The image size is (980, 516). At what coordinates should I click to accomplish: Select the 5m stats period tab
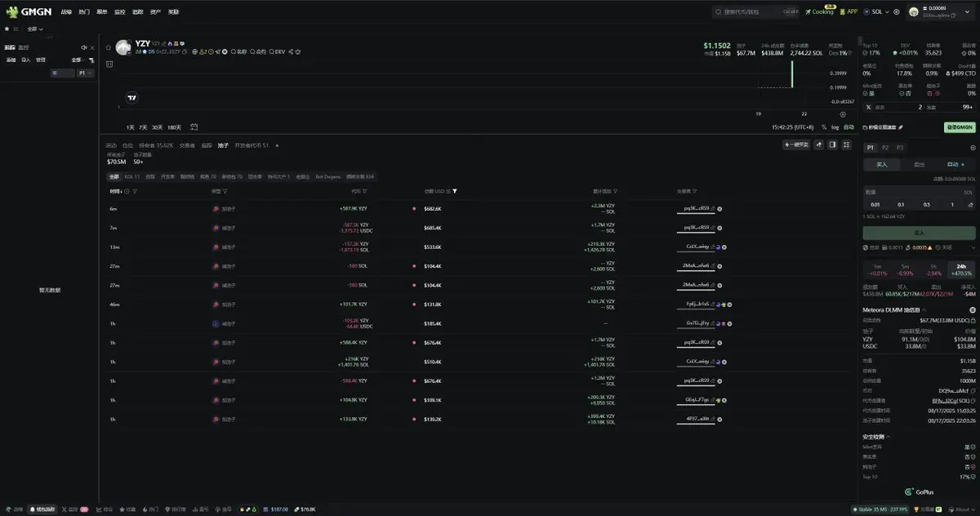pyautogui.click(x=906, y=269)
